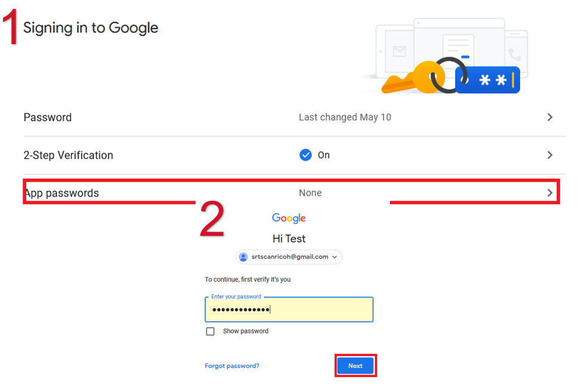Open App passwords via its right chevron

tap(550, 193)
